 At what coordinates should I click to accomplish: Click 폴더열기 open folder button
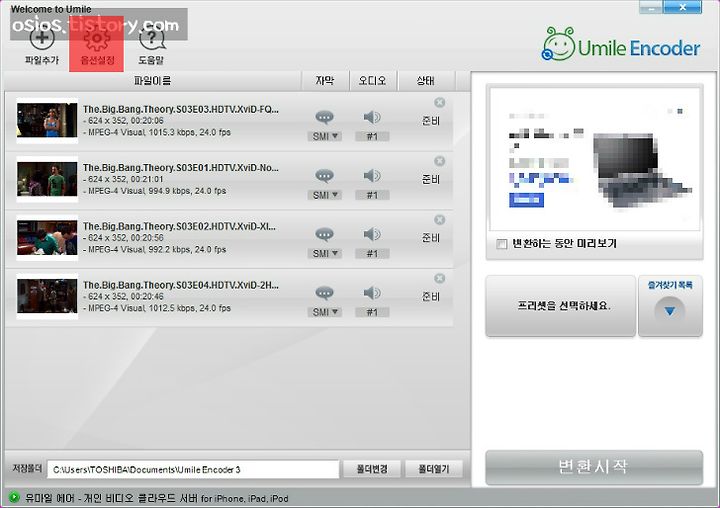[x=433, y=469]
